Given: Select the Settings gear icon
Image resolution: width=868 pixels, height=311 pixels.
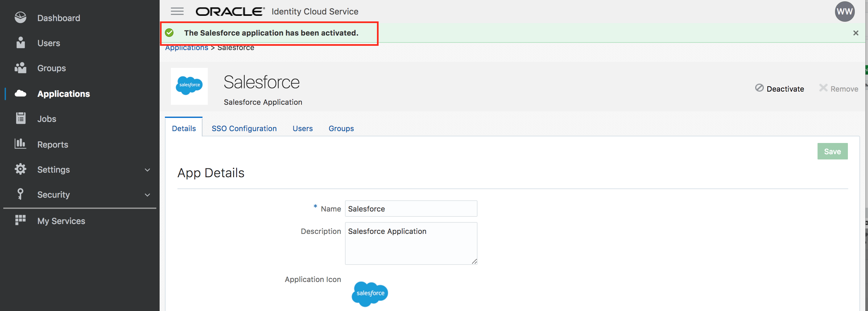Looking at the screenshot, I should pos(20,169).
